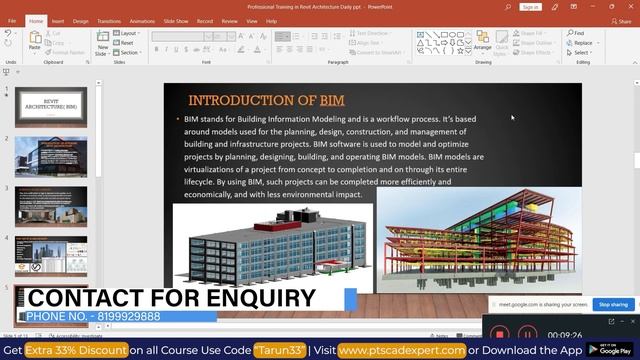Click the Paste clipboard icon
This screenshot has width=640, height=360.
pyautogui.click(x=35, y=38)
